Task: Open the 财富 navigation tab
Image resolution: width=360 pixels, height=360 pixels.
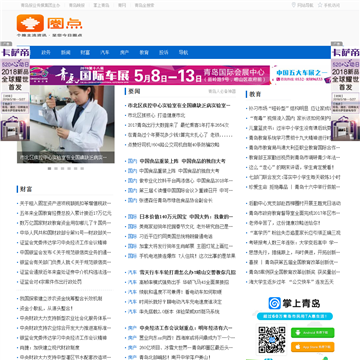Action: (x=85, y=53)
